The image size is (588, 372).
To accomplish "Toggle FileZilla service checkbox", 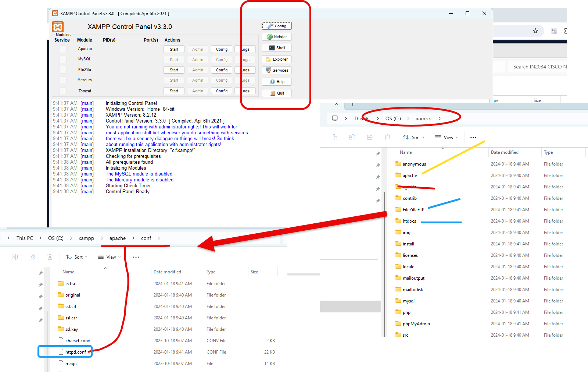I will 63,70.
